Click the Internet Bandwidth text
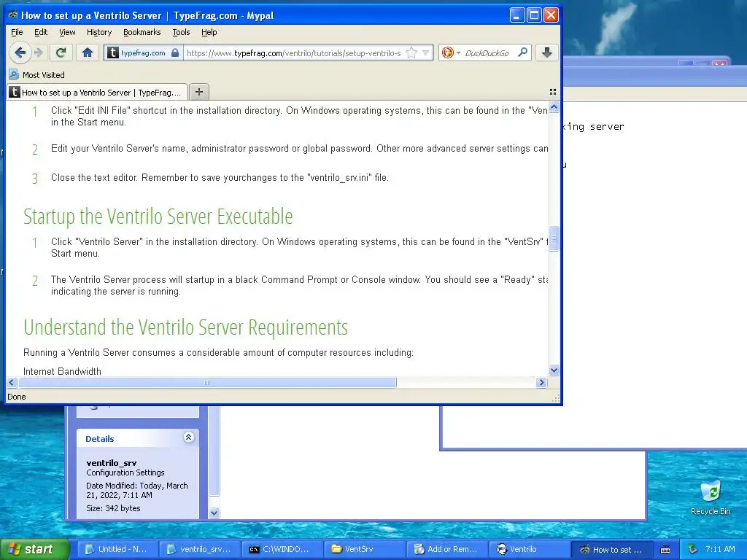The width and height of the screenshot is (747, 560). click(62, 371)
